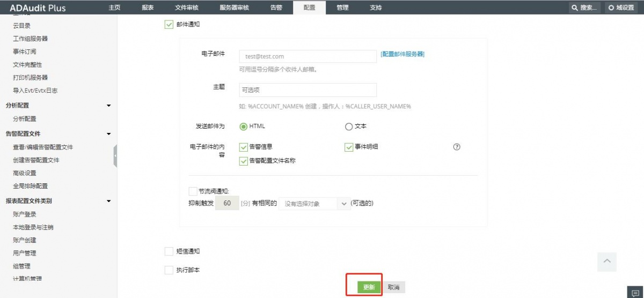
Task: Enable the 执行脚本 checkbox
Action: [169, 270]
